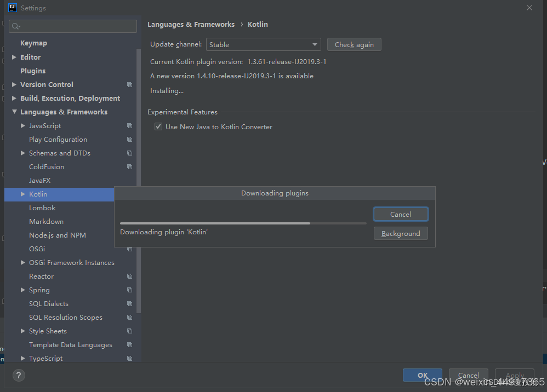Click the Installing... status text
The height and width of the screenshot is (392, 547).
pos(167,91)
